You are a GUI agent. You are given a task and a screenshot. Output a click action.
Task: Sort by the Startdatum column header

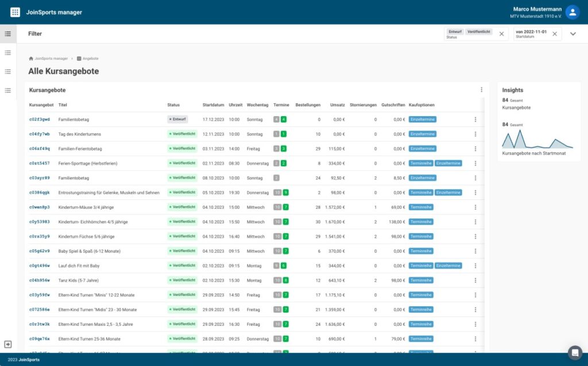212,105
